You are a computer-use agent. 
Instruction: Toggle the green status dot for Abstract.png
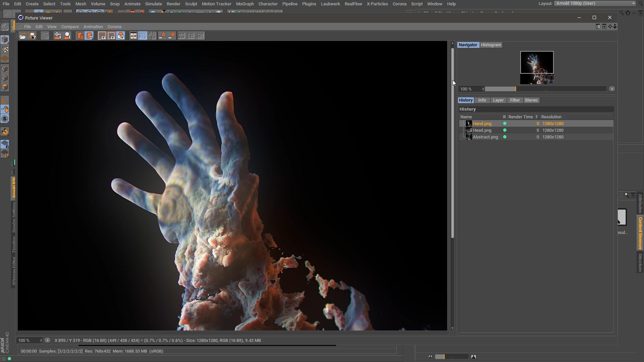[504, 137]
